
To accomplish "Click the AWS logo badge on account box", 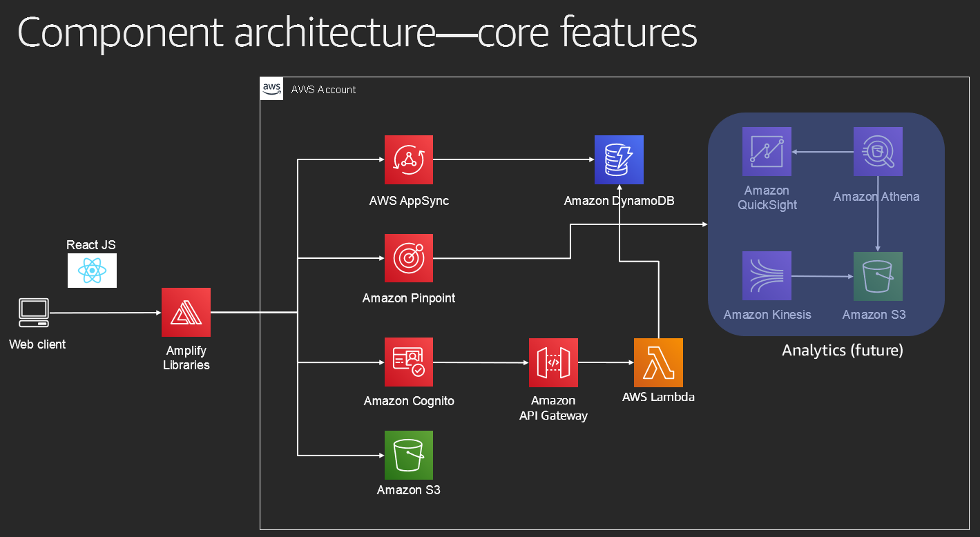I will click(x=271, y=88).
